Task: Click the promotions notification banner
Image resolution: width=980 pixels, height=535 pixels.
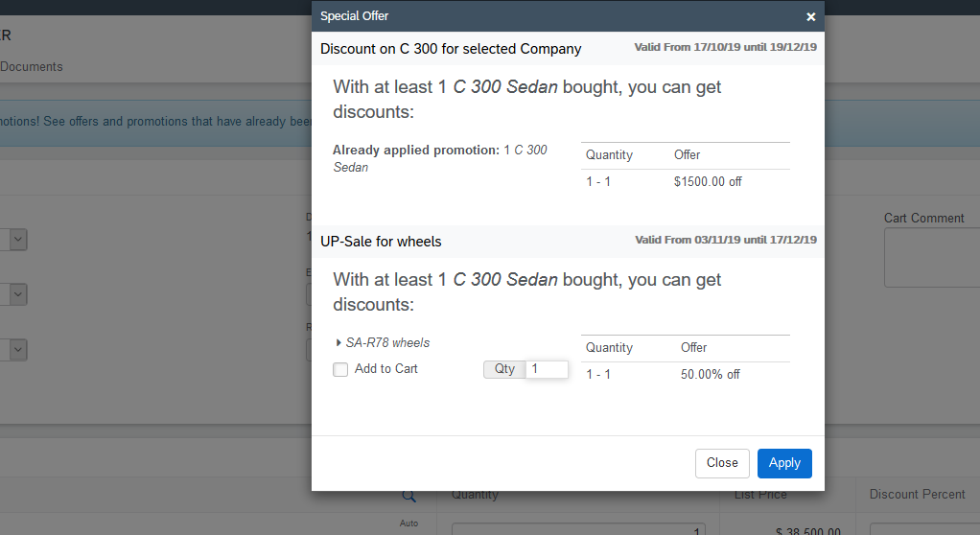Action: tap(155, 123)
